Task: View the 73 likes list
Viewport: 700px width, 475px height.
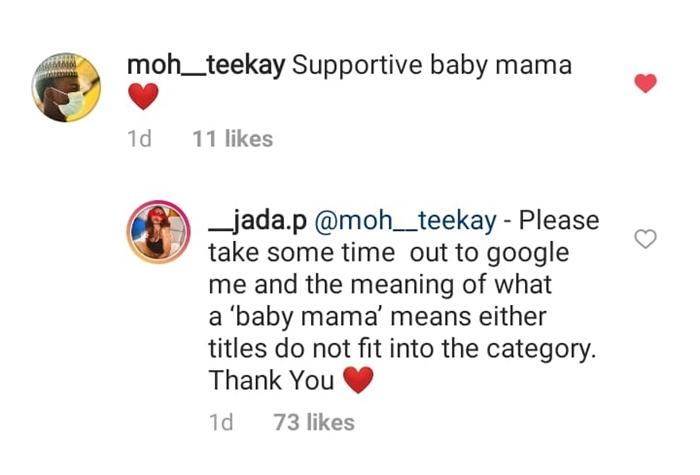Action: pyautogui.click(x=314, y=422)
